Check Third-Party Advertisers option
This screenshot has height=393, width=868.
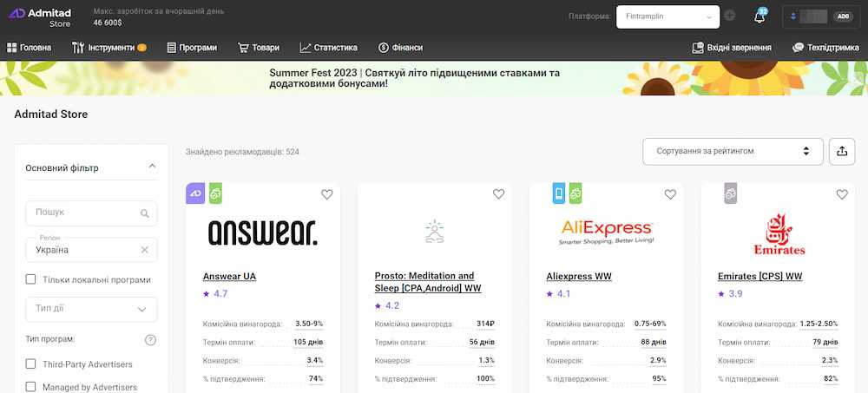[x=31, y=364]
